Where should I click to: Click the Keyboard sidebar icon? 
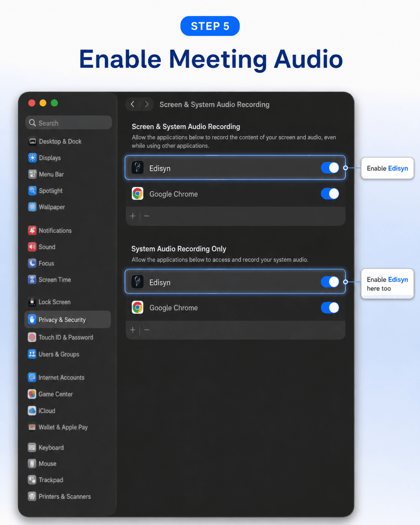point(32,447)
